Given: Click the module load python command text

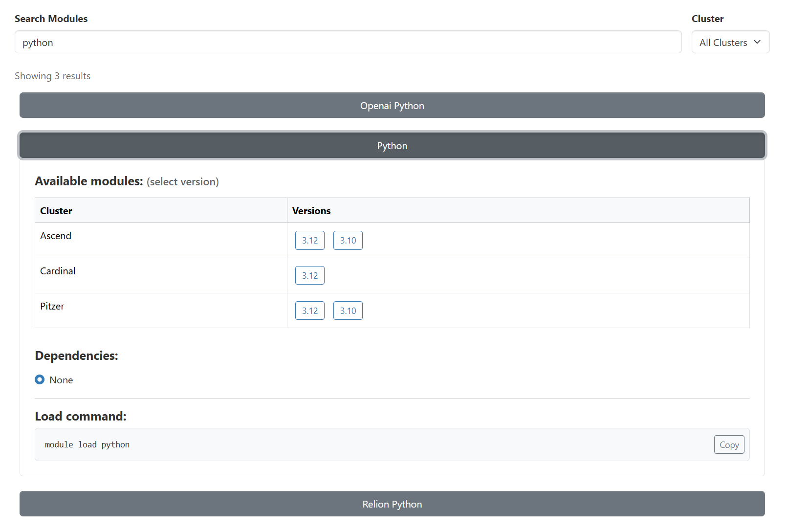Looking at the screenshot, I should [87, 444].
